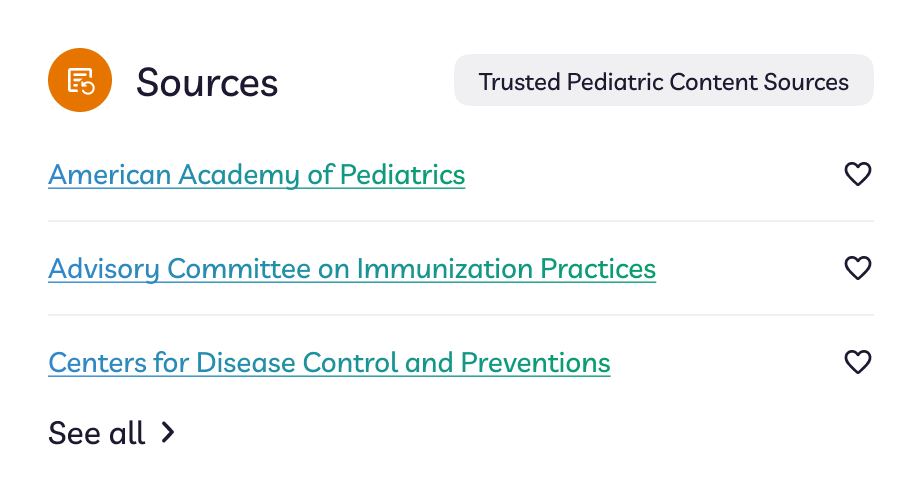
Task: Expand the full source list with See all
Action: [x=112, y=433]
